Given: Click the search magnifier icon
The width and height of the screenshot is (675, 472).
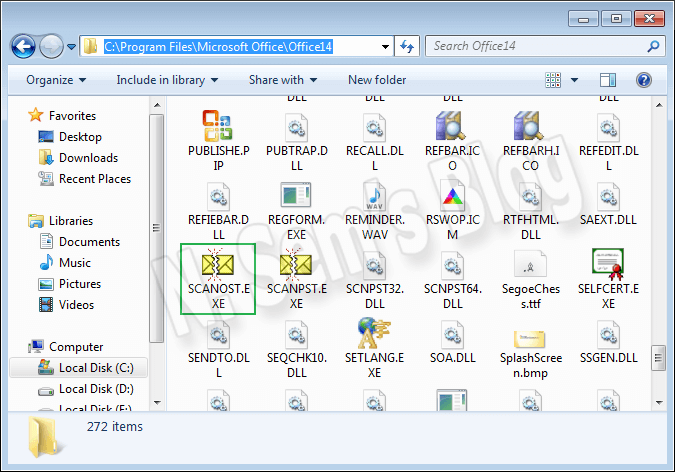Looking at the screenshot, I should tap(653, 46).
